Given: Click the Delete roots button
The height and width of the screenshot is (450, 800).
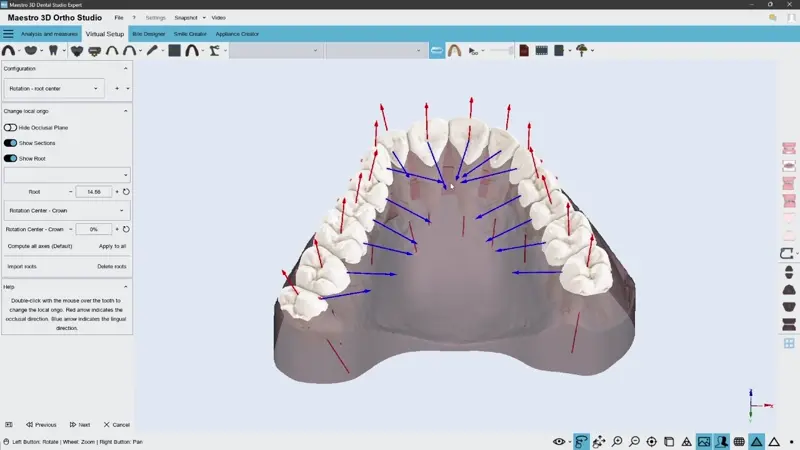Looking at the screenshot, I should pos(112,266).
